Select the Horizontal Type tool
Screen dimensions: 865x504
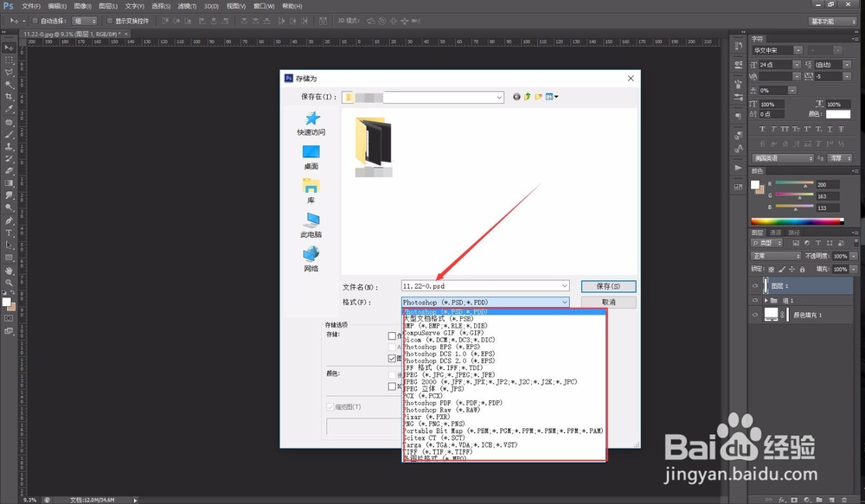[x=9, y=233]
